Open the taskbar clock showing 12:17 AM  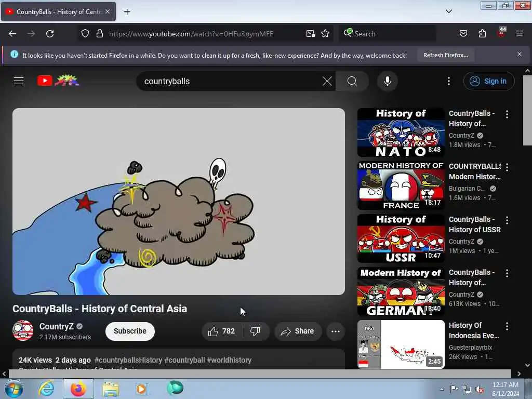pos(505,389)
